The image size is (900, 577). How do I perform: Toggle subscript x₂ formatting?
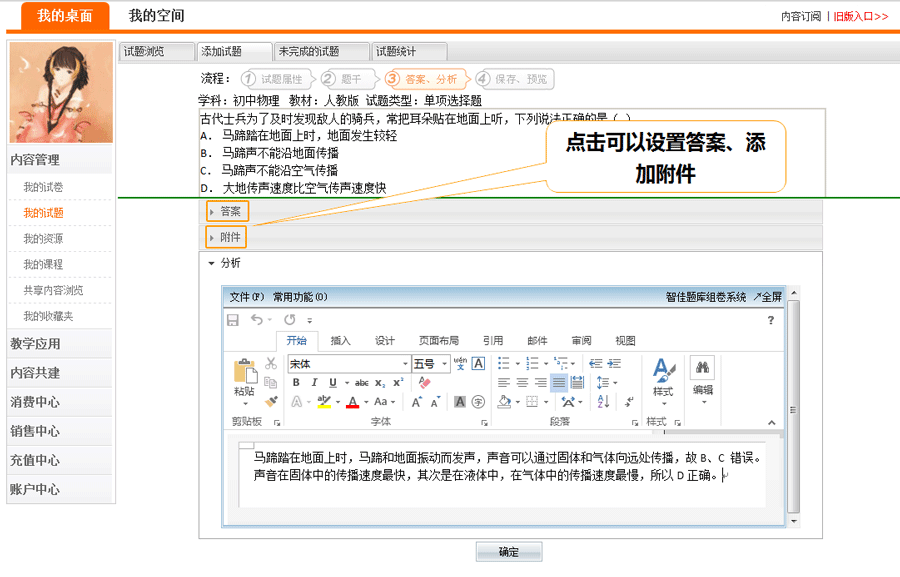click(x=381, y=383)
